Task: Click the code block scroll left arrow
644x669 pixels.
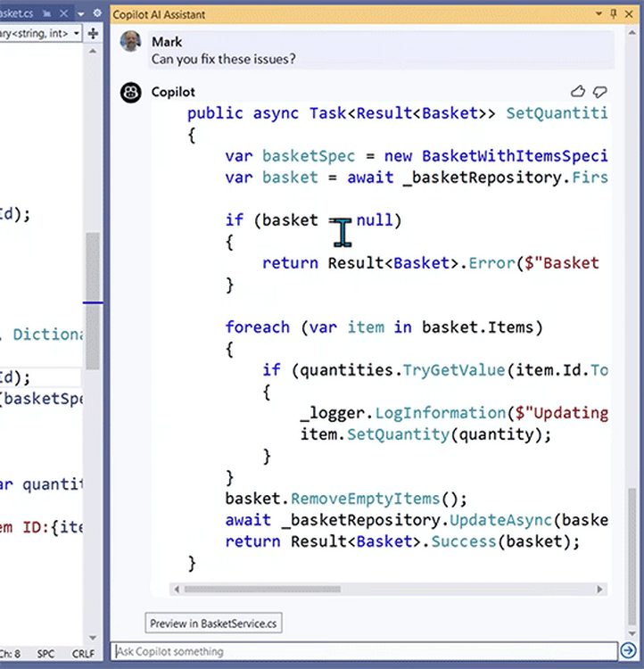Action: coord(177,590)
